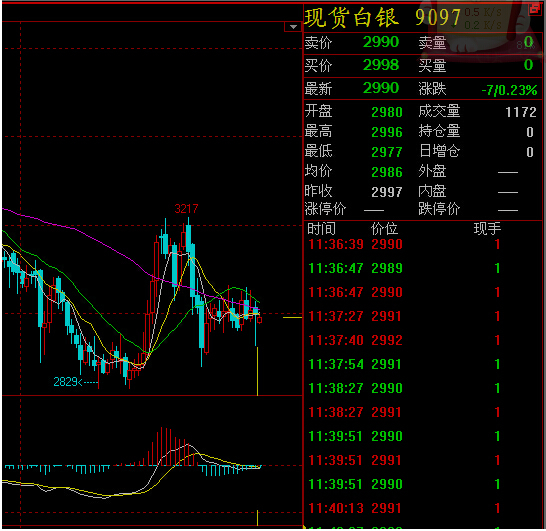This screenshot has height=531, width=546.
Task: Select the 时间 column header
Action: pyautogui.click(x=321, y=229)
